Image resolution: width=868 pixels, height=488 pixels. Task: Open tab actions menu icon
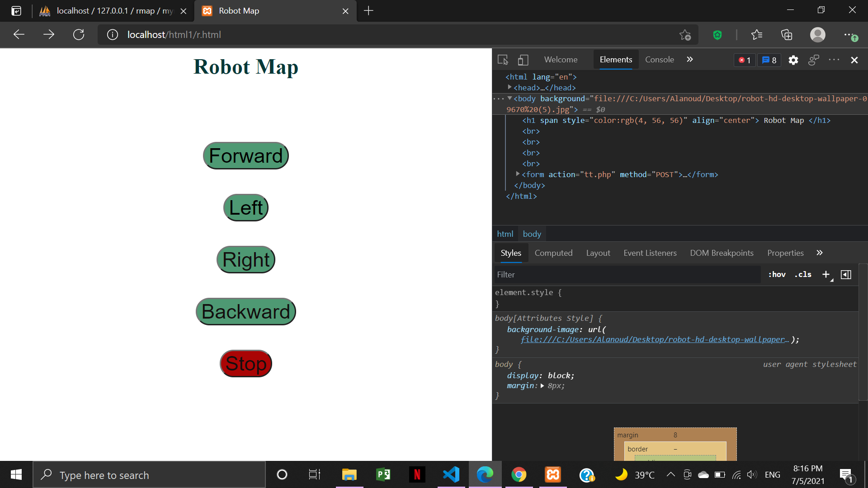point(16,11)
